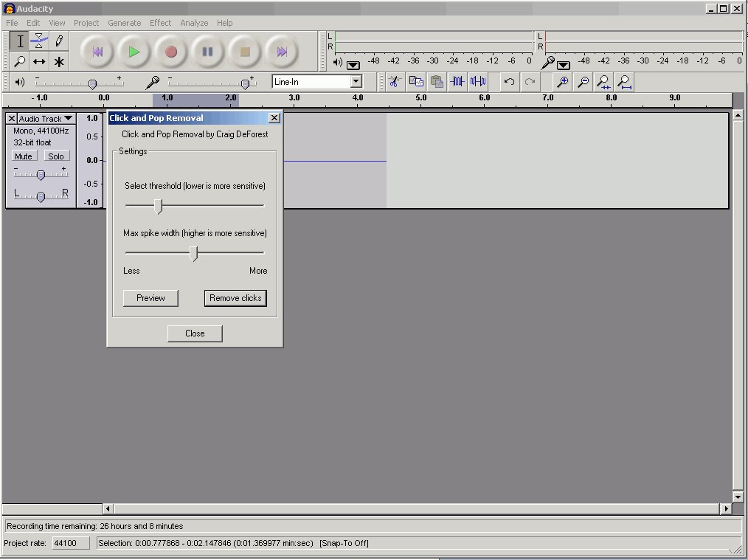Select the Selection (I-beam) tool

(20, 41)
